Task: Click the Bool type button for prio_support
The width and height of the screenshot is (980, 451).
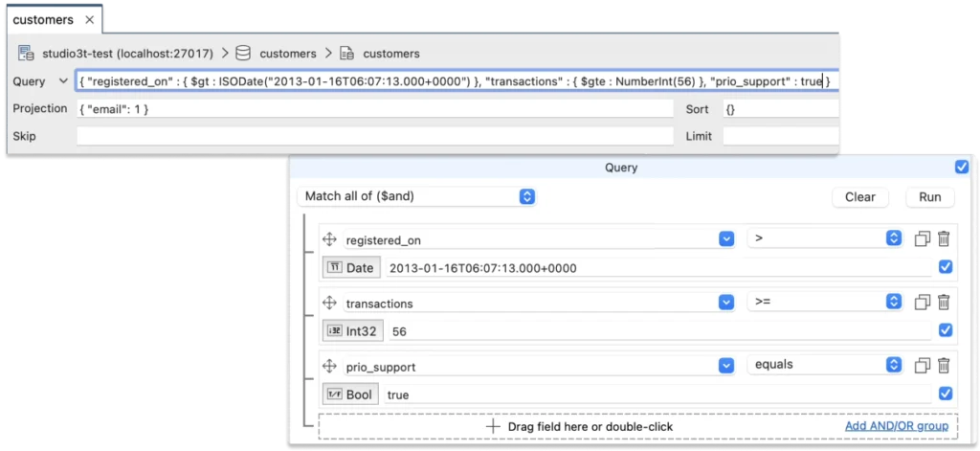Action: click(350, 395)
